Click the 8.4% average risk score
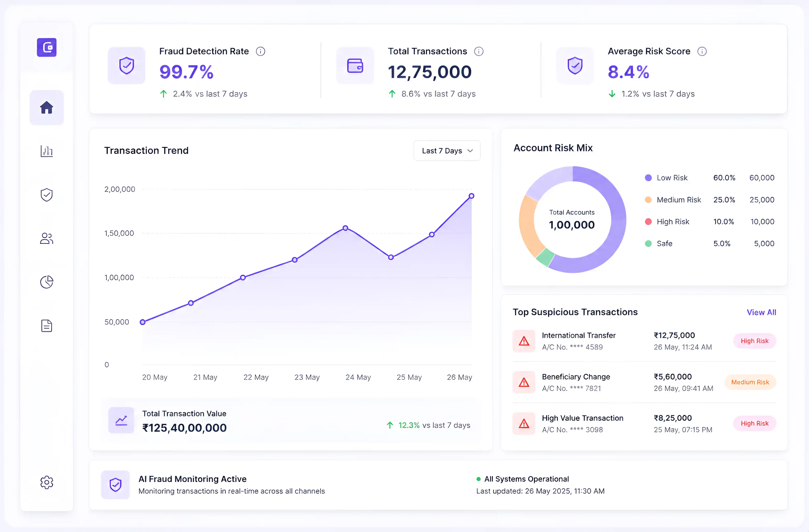Viewport: 809px width, 532px height. (628, 72)
